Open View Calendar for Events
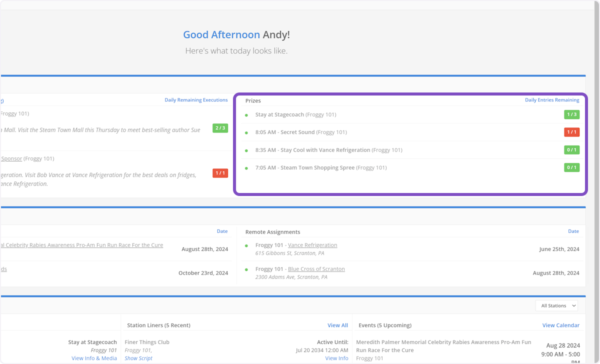This screenshot has width=600, height=364. (560, 325)
